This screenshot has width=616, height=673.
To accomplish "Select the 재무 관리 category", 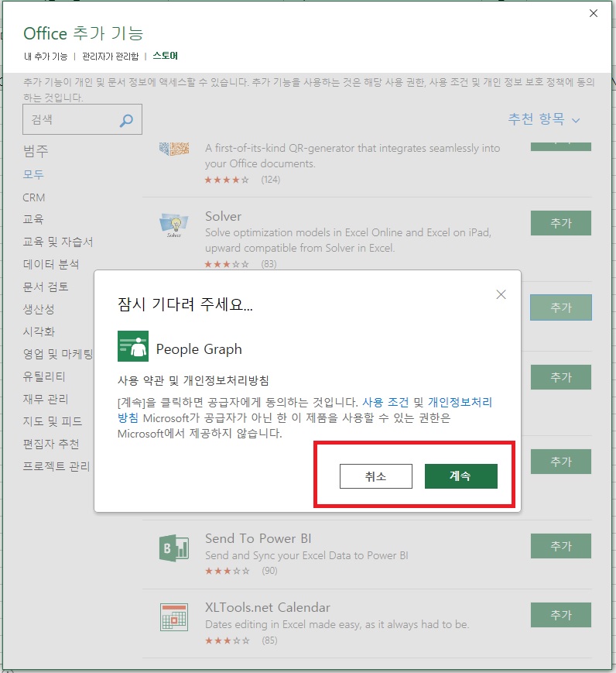I will pyautogui.click(x=46, y=399).
